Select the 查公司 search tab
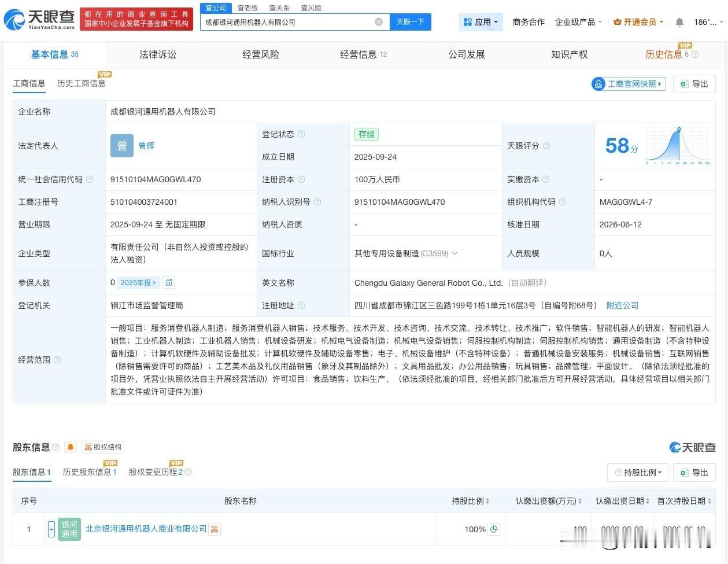 click(216, 8)
